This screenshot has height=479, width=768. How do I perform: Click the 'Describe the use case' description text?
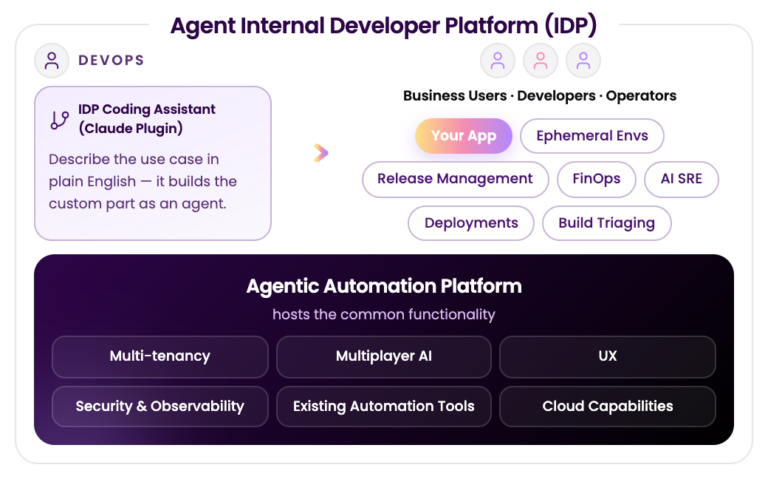click(x=143, y=182)
